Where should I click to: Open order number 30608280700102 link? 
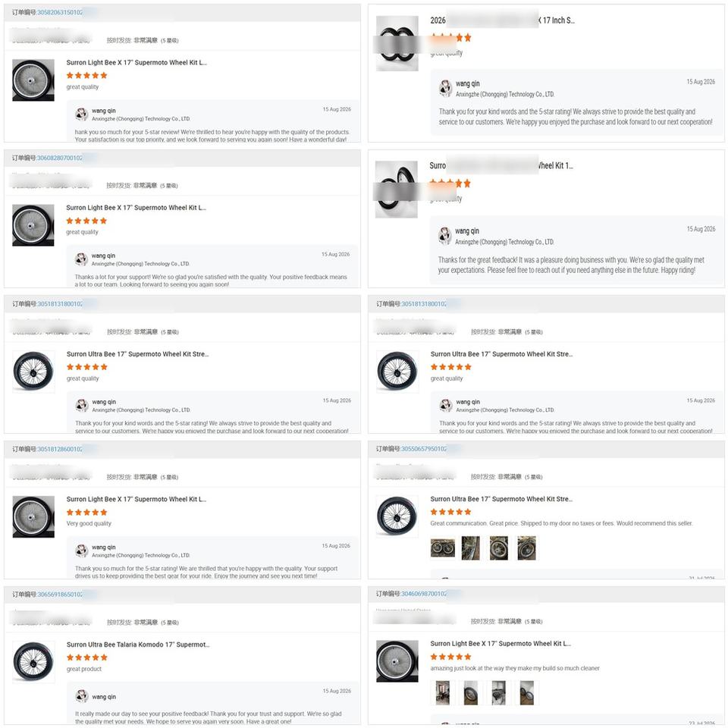(59, 158)
